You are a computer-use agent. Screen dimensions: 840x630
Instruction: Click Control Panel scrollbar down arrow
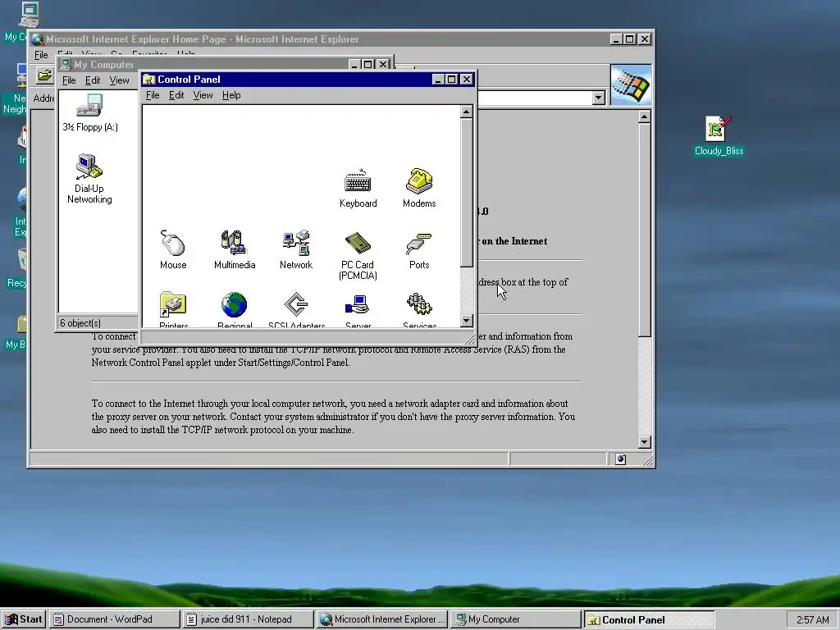pyautogui.click(x=466, y=321)
